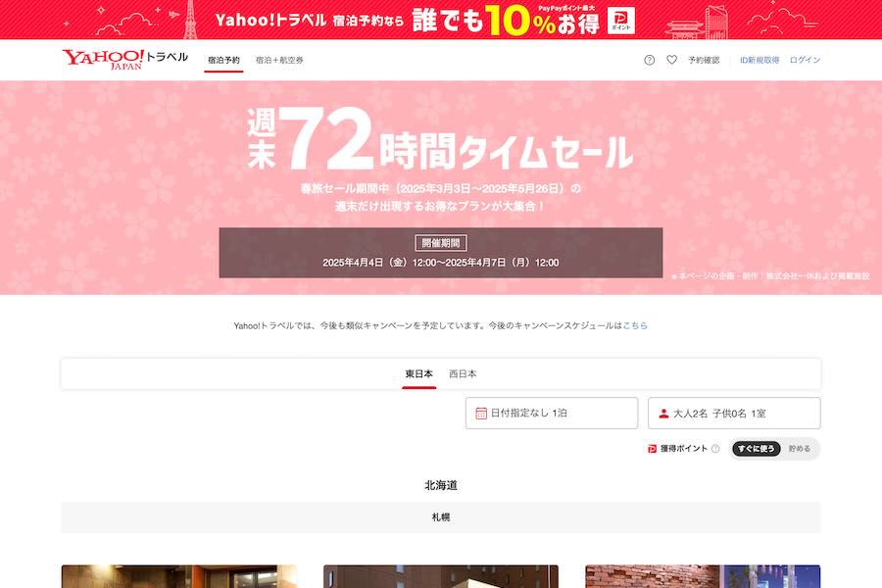Open the 日付指定なし 1泊 date selector

coord(552,413)
